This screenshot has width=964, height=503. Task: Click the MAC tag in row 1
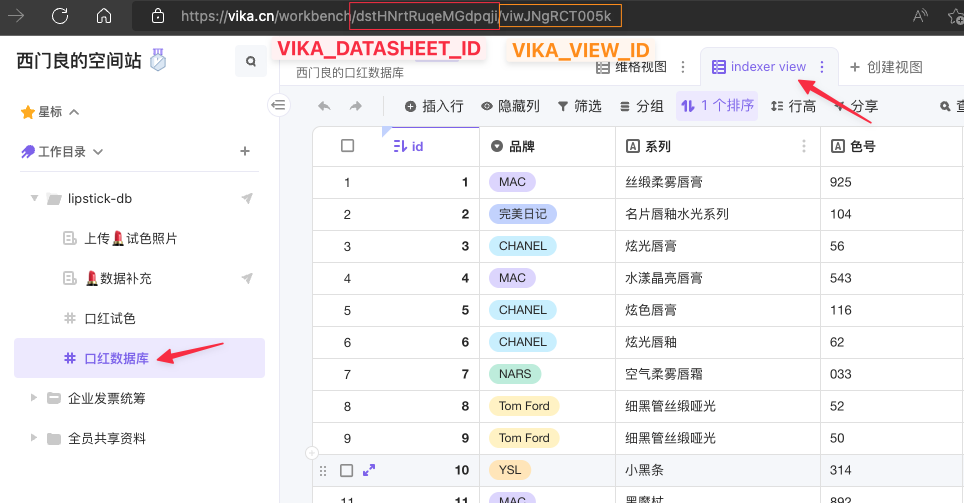click(512, 182)
